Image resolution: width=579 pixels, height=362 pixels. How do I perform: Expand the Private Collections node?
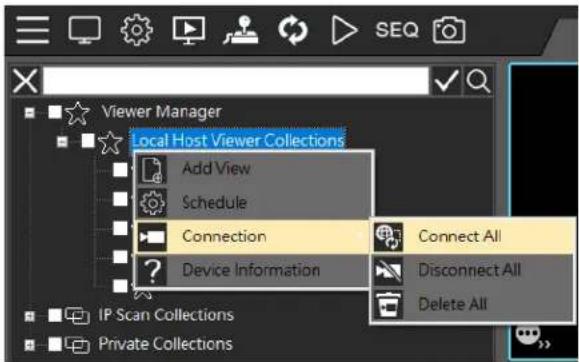click(30, 345)
